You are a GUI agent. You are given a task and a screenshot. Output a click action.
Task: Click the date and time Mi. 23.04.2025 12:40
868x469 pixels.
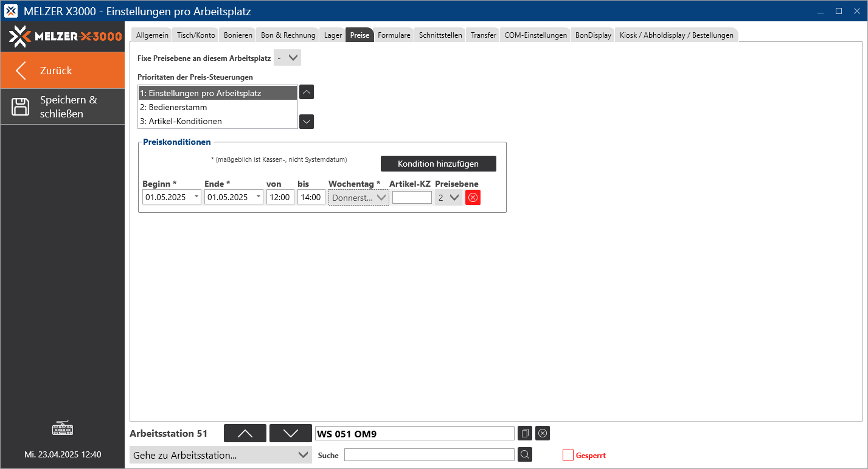coord(63,454)
